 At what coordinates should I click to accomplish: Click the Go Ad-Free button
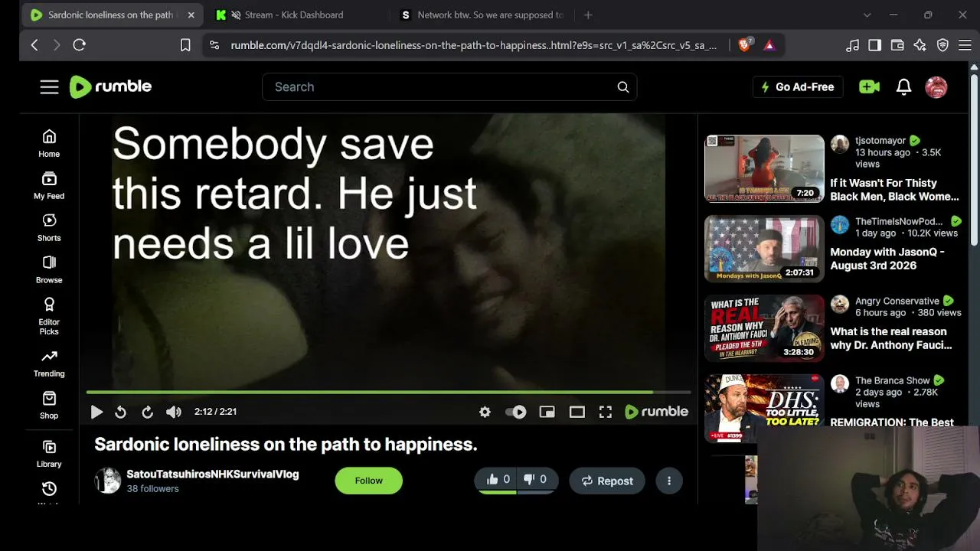tap(798, 87)
